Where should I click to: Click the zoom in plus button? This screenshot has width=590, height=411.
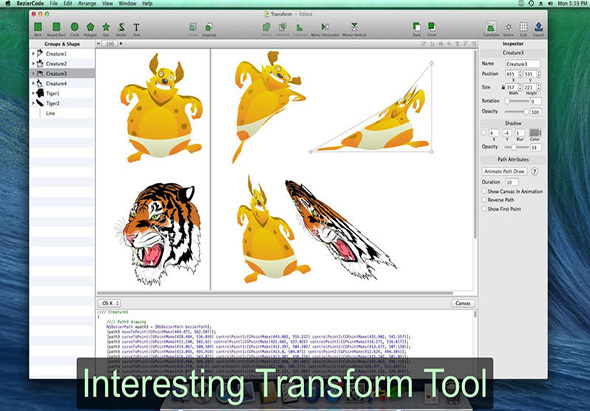point(121,44)
